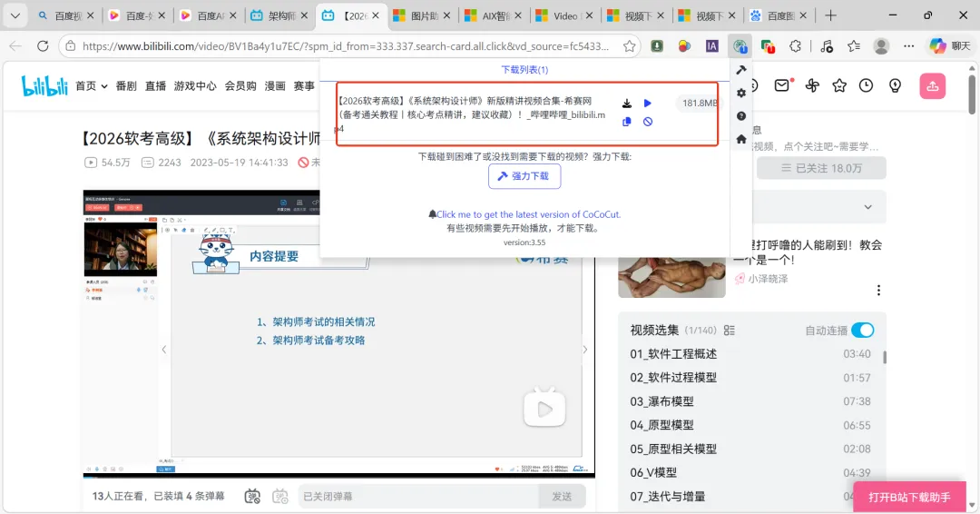
Task: Click the 已关注 18.0万 follow button
Action: coord(821,168)
